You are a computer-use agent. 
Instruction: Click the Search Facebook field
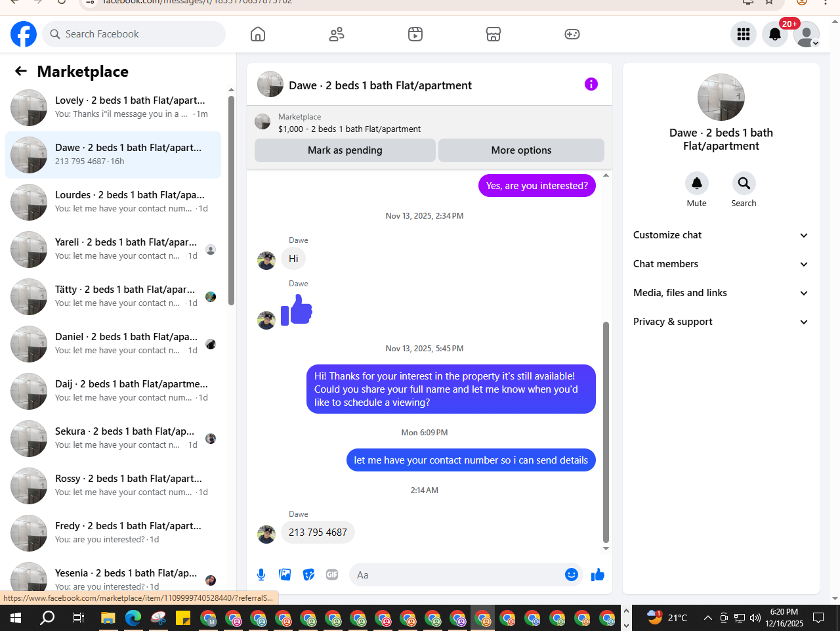click(x=134, y=34)
